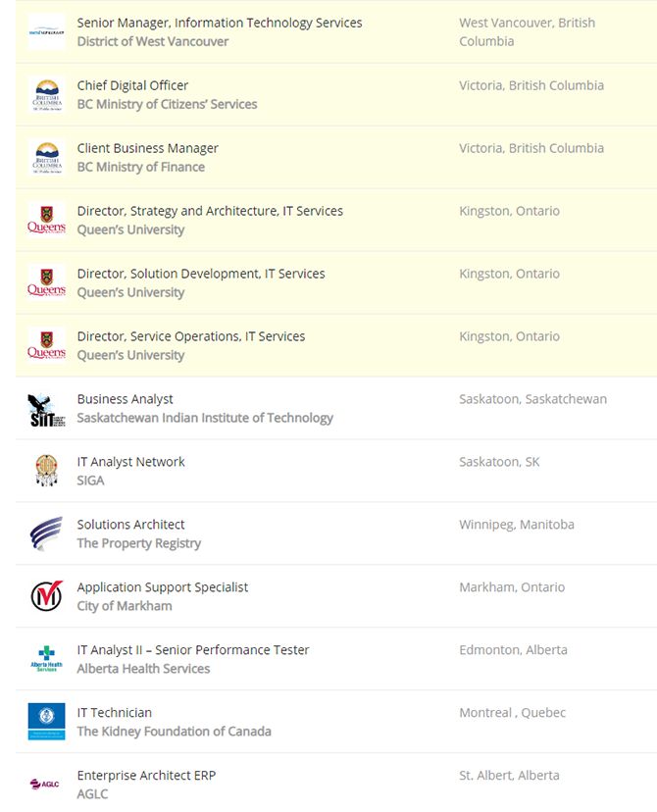Click the SIGA dreamcatcher logo

pos(46,471)
